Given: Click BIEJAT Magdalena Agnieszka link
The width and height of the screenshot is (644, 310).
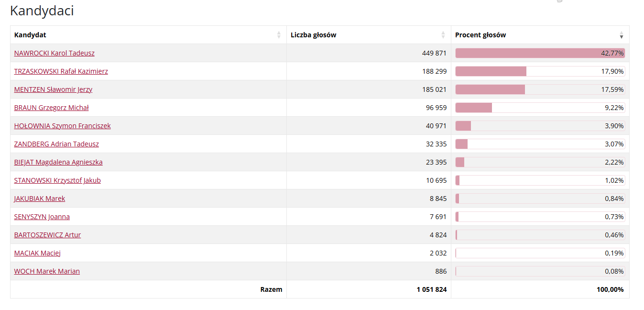Looking at the screenshot, I should coord(58,162).
